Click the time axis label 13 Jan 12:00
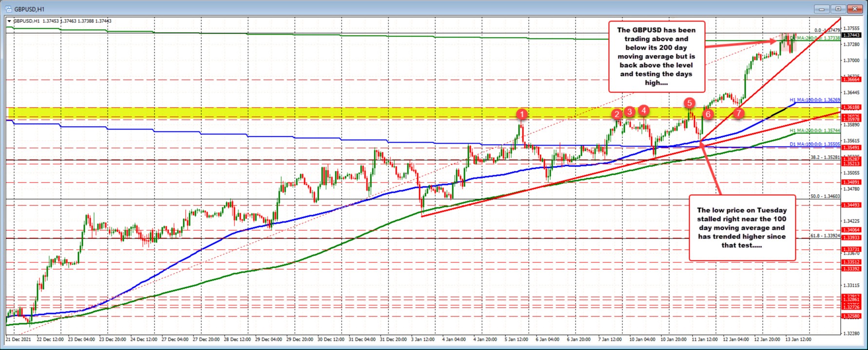This screenshot has height=350, width=868. point(797,339)
